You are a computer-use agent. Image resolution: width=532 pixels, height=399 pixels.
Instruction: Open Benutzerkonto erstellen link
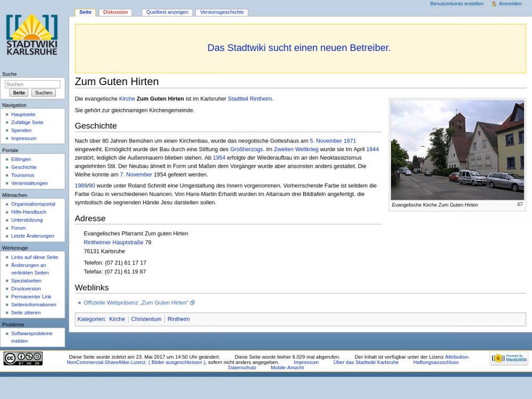pyautogui.click(x=456, y=4)
